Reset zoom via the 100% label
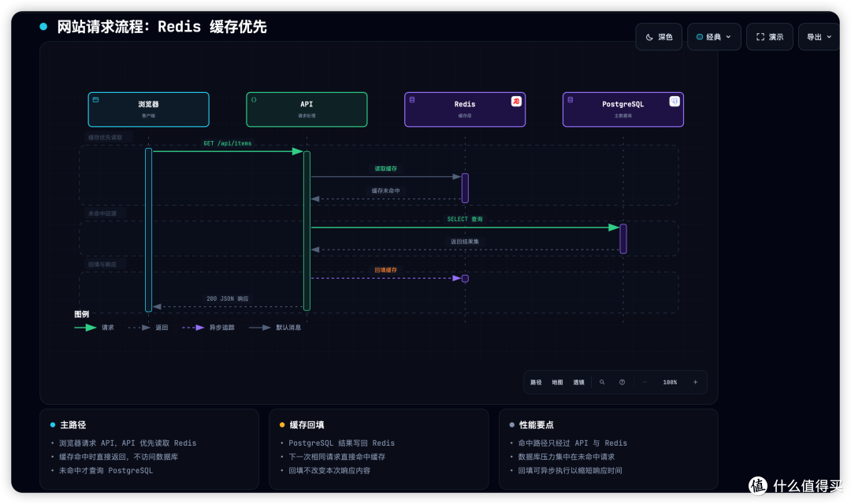 [x=670, y=383]
